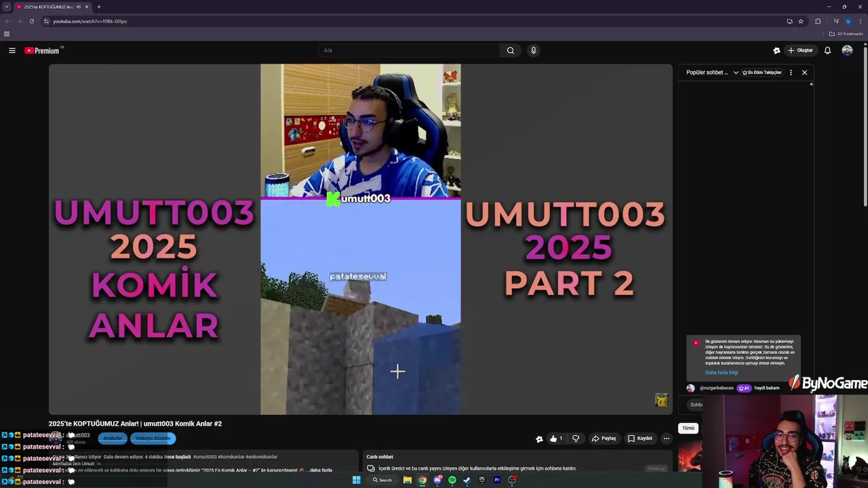Open Chrome from the taskbar

coord(422,480)
